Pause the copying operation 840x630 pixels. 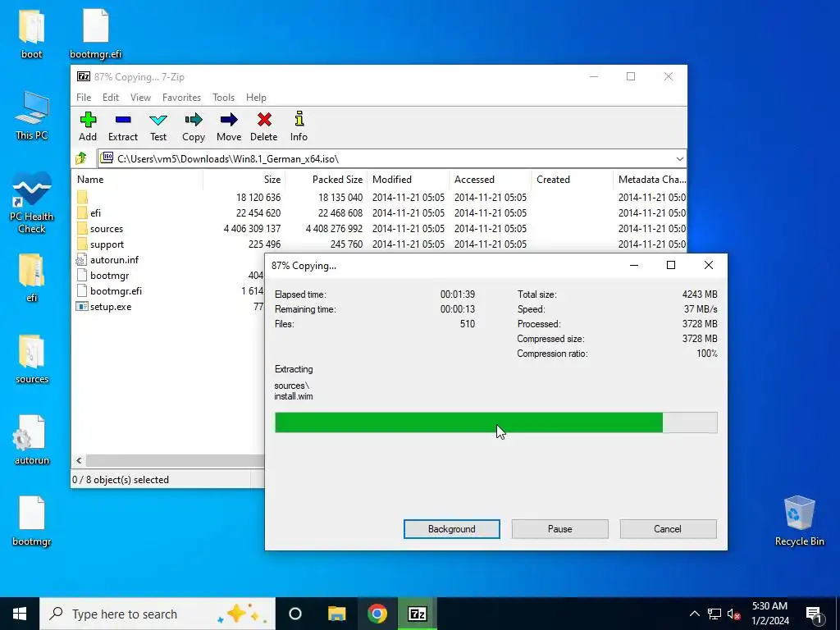[559, 529]
